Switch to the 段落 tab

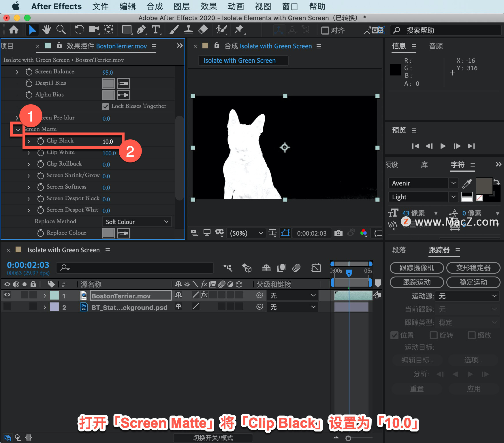tap(399, 250)
